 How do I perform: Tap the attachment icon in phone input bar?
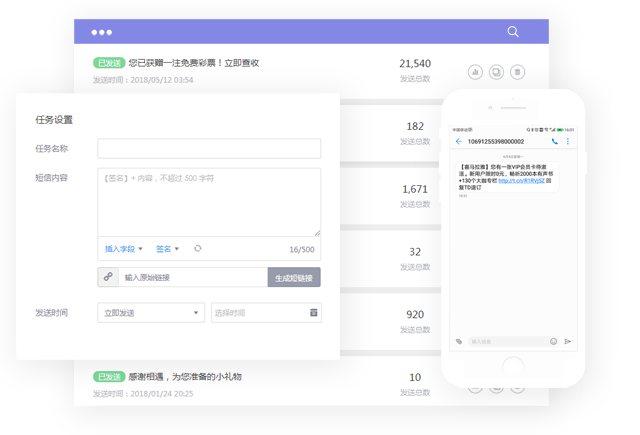(459, 341)
